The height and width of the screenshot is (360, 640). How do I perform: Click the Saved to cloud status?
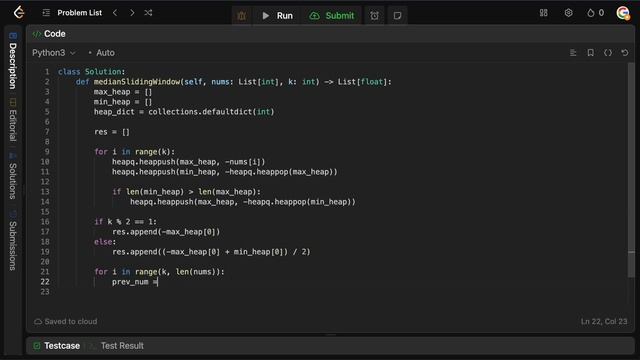[x=66, y=321]
